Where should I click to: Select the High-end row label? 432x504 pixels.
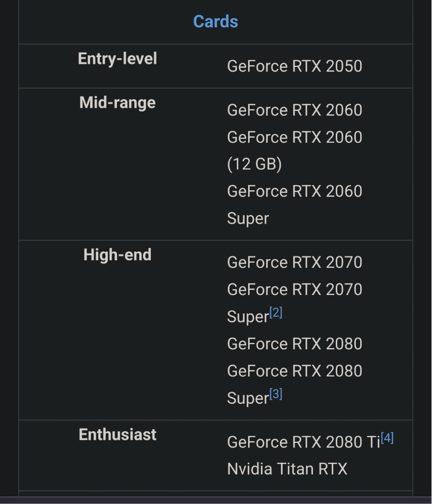tap(117, 255)
